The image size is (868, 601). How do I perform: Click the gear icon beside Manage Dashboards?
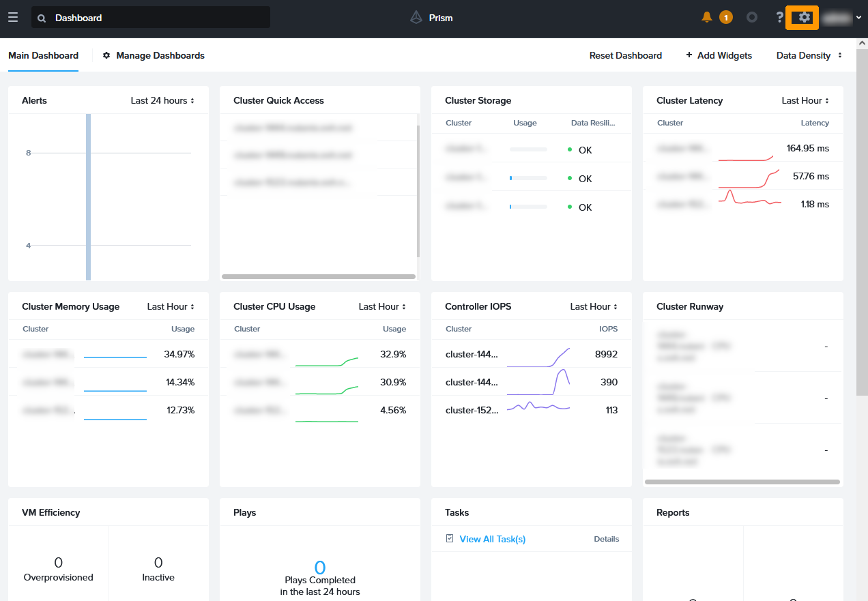click(106, 55)
